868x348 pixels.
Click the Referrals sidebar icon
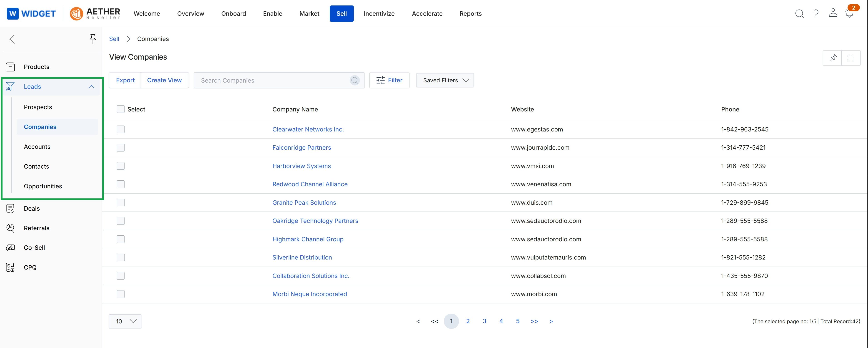(x=10, y=228)
